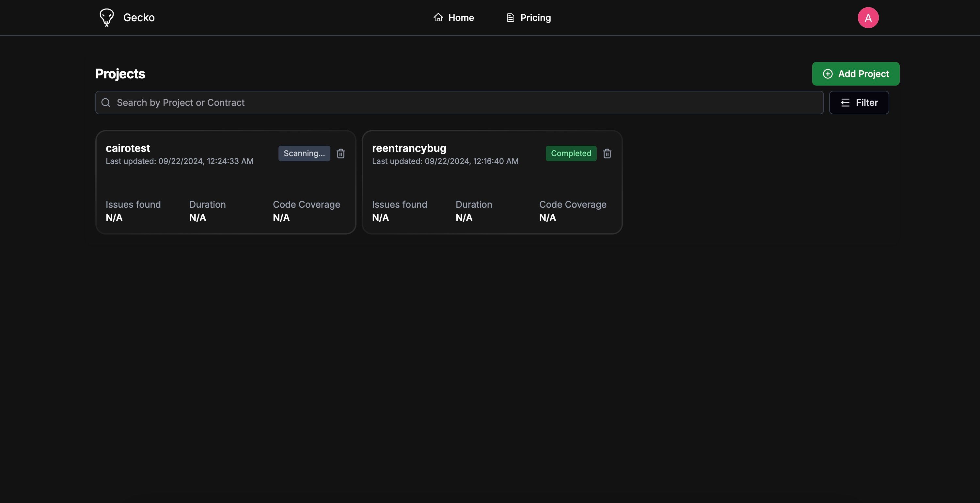Click Duration label in cairotest card
Viewport: 980px width, 503px height.
click(x=207, y=204)
